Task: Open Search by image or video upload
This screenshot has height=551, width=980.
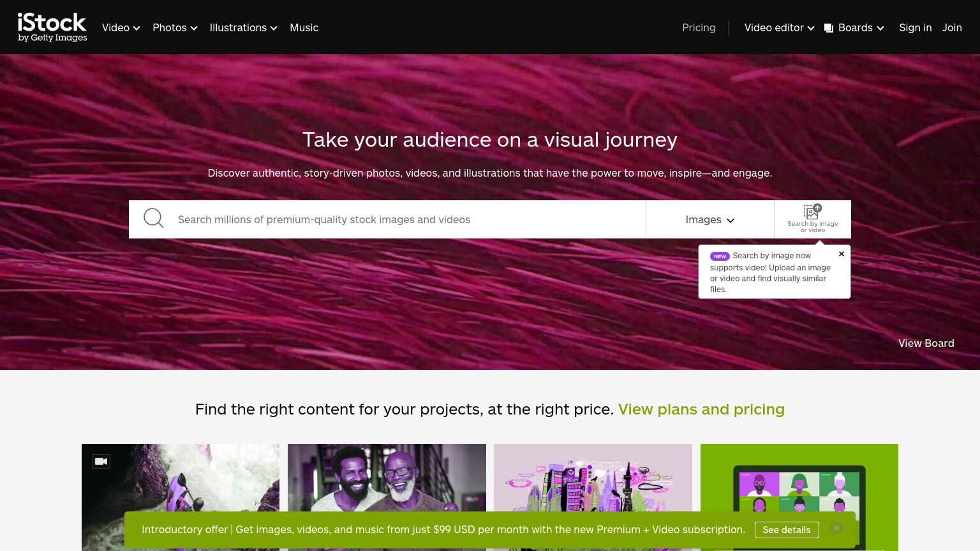Action: (x=812, y=219)
